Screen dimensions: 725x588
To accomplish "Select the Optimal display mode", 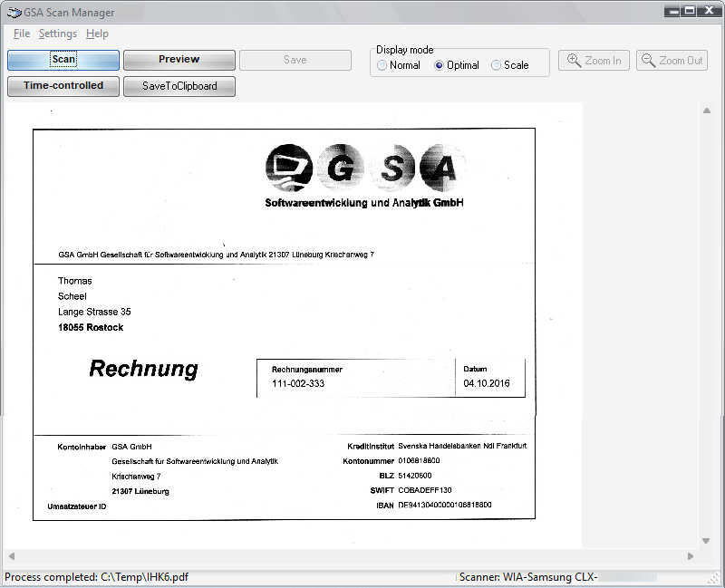I will click(x=440, y=65).
